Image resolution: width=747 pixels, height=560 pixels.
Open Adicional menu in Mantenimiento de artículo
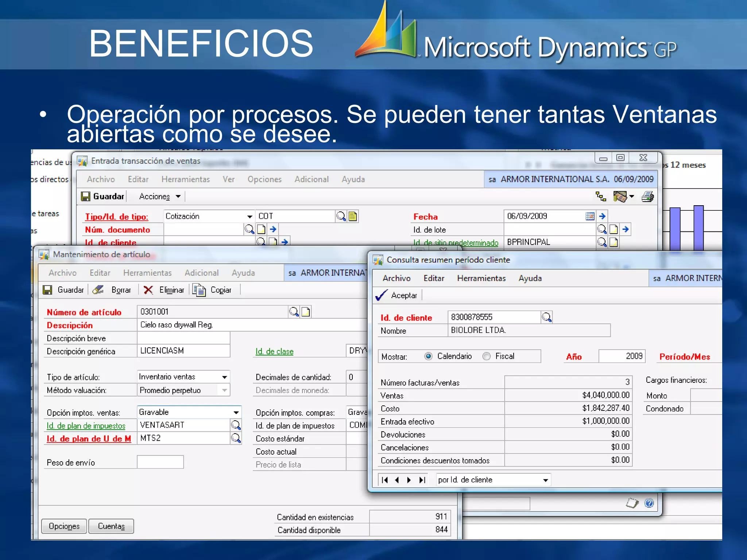click(x=201, y=273)
